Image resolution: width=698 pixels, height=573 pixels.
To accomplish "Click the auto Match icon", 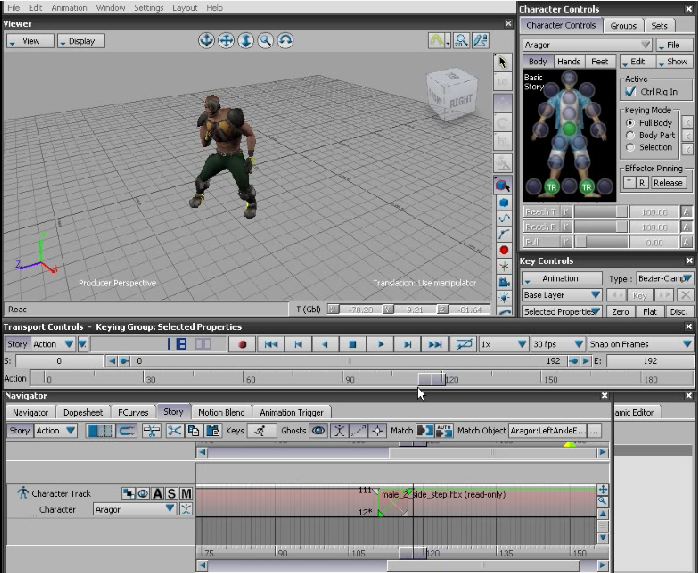I will tap(444, 431).
